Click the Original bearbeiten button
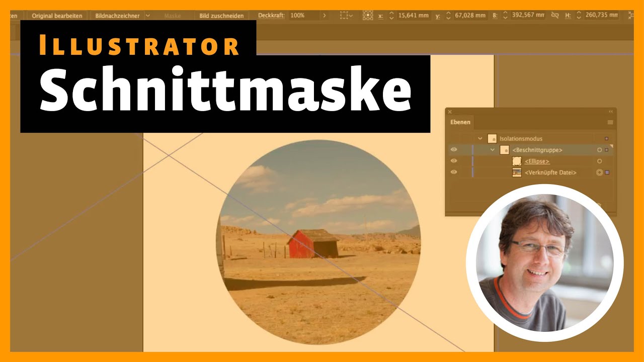 pyautogui.click(x=57, y=16)
